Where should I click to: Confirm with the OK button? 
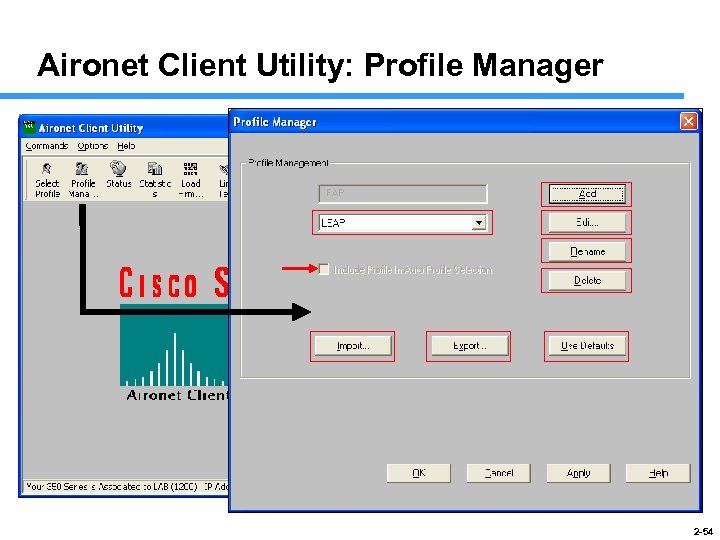pyautogui.click(x=418, y=473)
